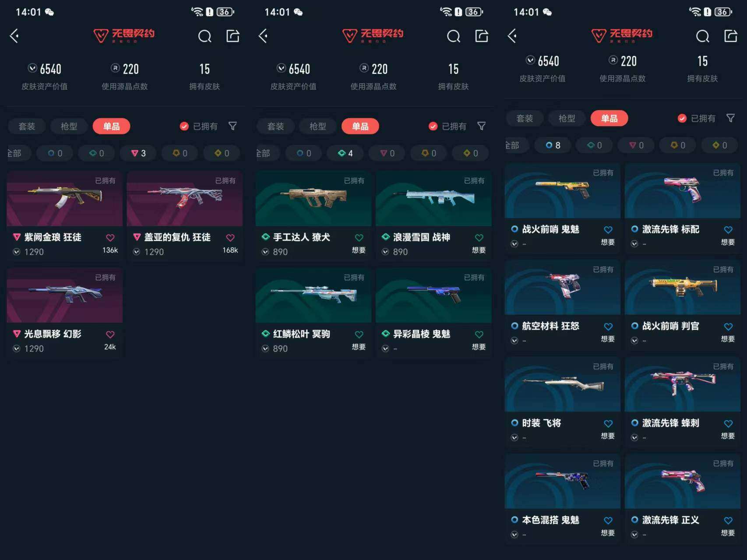The height and width of the screenshot is (560, 747).
Task: Toggle 已拥有 filter in the left screen
Action: pyautogui.click(x=199, y=126)
